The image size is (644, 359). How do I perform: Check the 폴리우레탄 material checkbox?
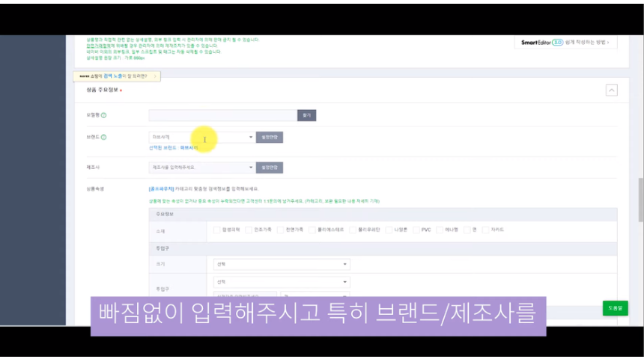pyautogui.click(x=353, y=230)
